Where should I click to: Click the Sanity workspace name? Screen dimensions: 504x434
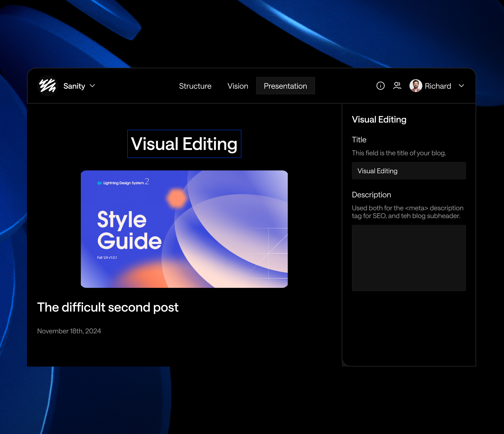pos(74,86)
